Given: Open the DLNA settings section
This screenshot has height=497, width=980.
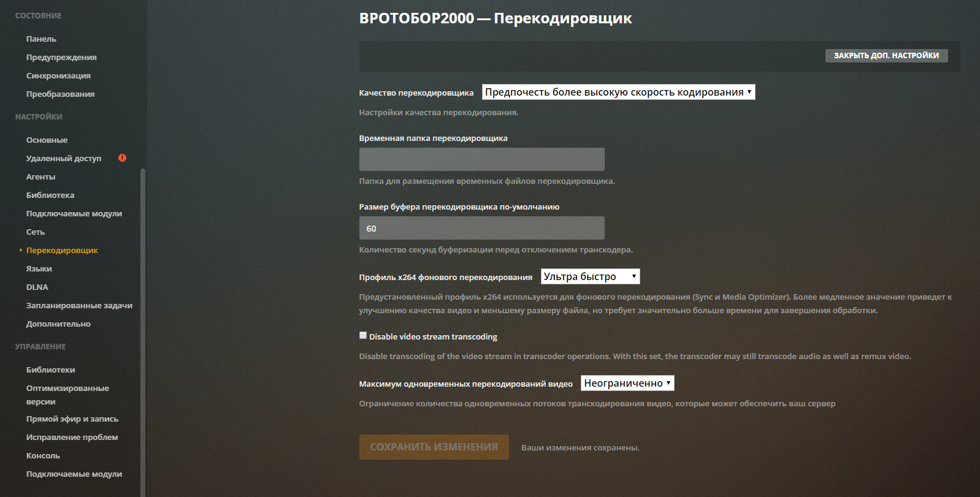Looking at the screenshot, I should pyautogui.click(x=37, y=287).
